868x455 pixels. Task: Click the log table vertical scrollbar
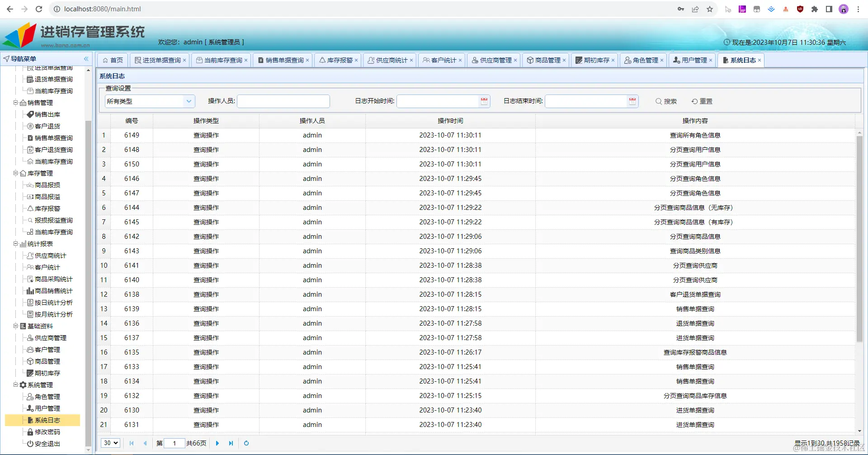pyautogui.click(x=859, y=239)
